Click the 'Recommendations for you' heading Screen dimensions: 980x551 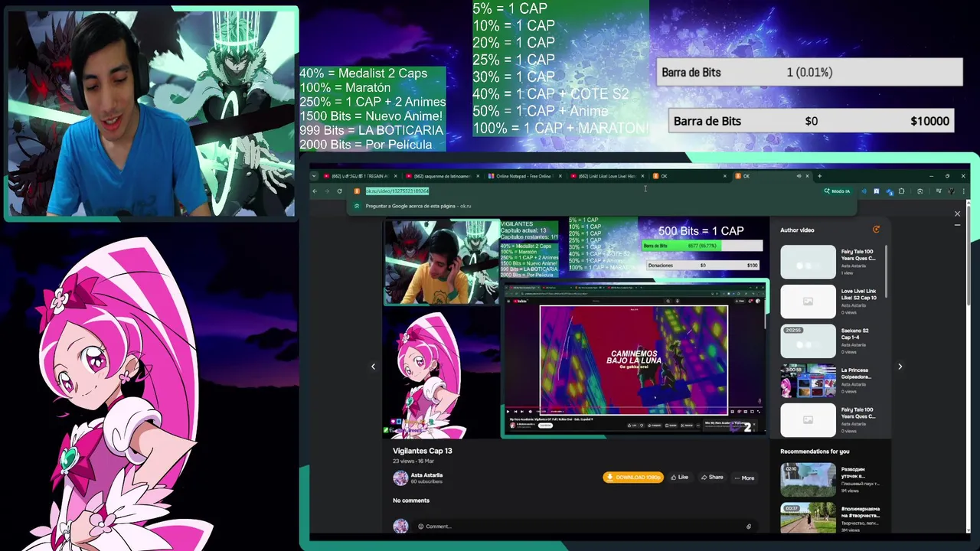pyautogui.click(x=815, y=452)
